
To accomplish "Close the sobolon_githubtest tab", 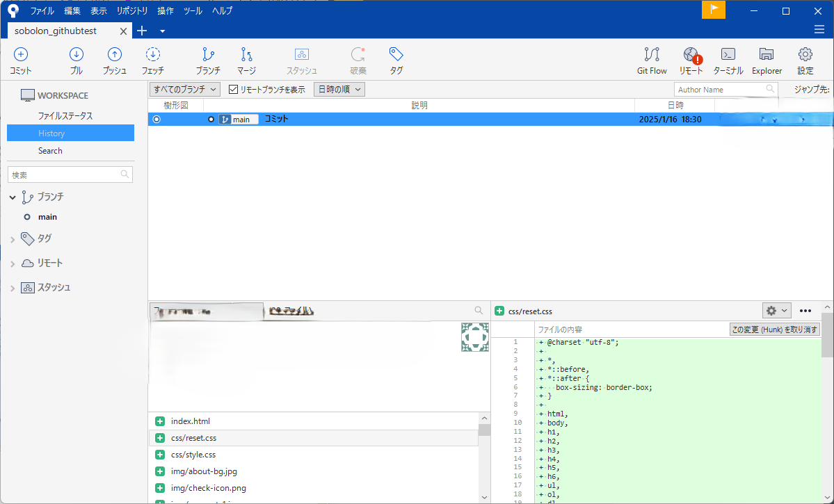I will (x=123, y=31).
